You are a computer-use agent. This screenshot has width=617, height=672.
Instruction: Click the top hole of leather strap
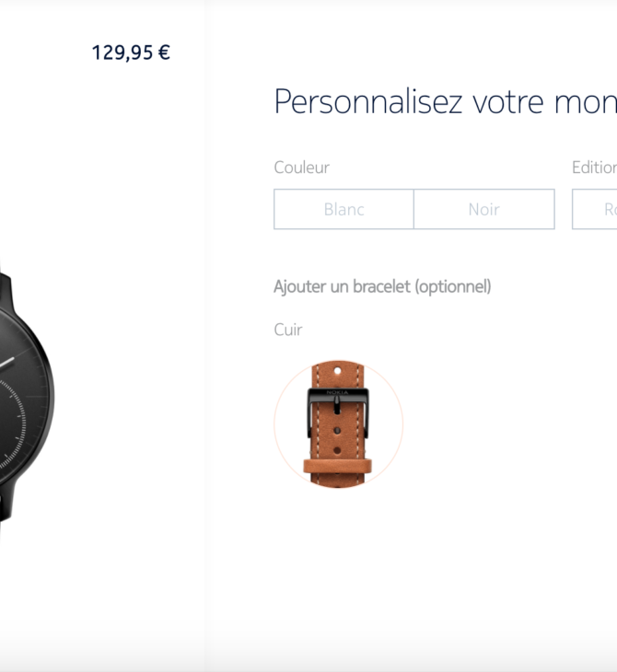pyautogui.click(x=337, y=370)
